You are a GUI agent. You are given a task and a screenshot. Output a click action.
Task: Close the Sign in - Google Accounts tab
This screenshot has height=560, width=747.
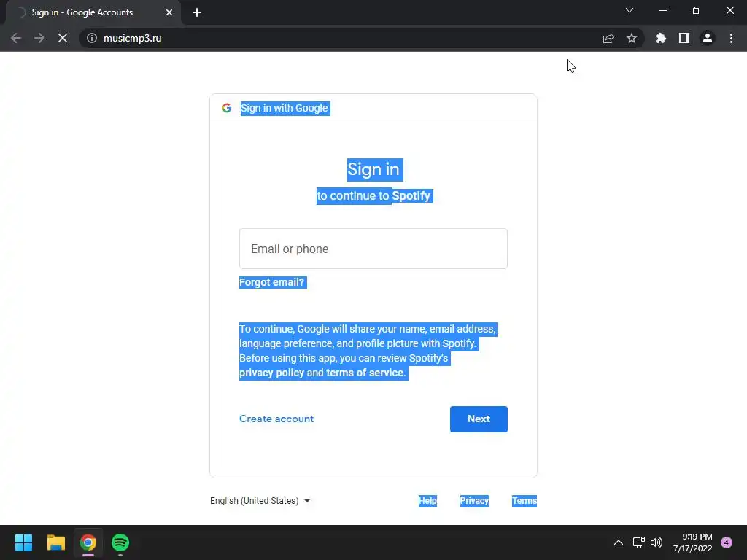point(169,12)
